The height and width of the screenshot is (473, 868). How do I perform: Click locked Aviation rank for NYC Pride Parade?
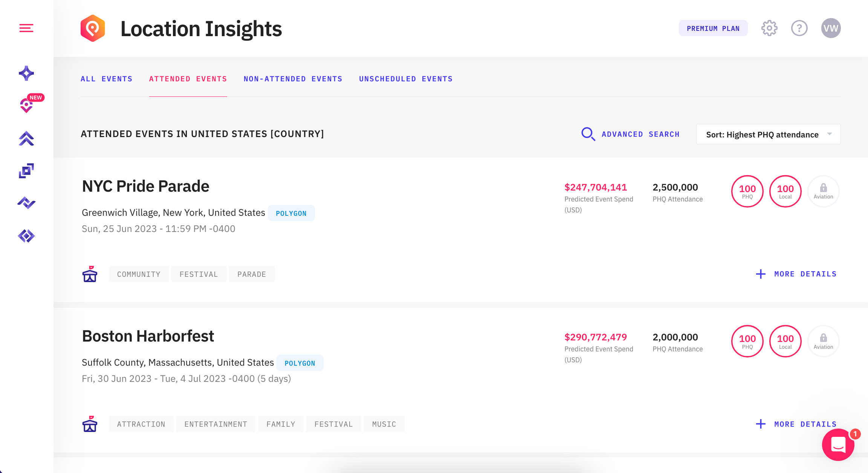(x=823, y=191)
